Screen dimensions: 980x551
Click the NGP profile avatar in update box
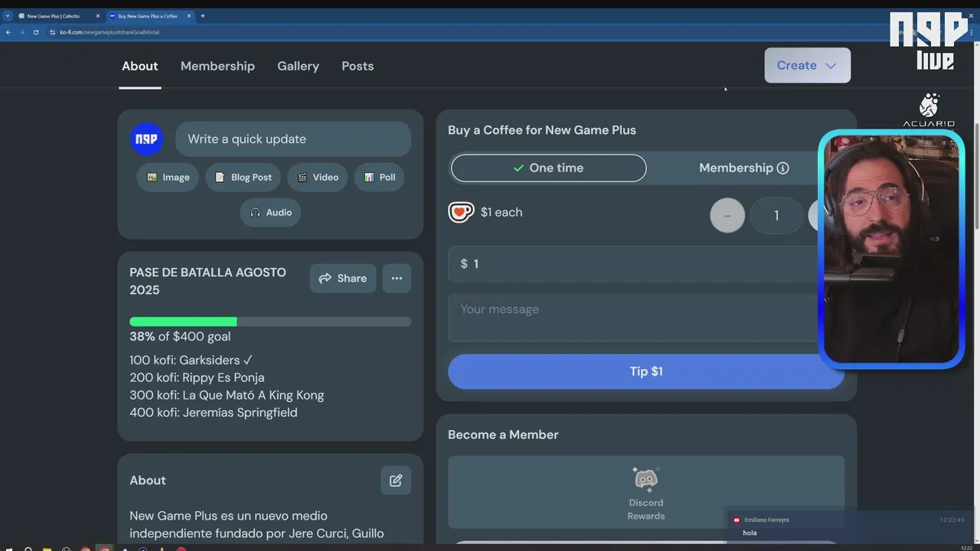146,139
